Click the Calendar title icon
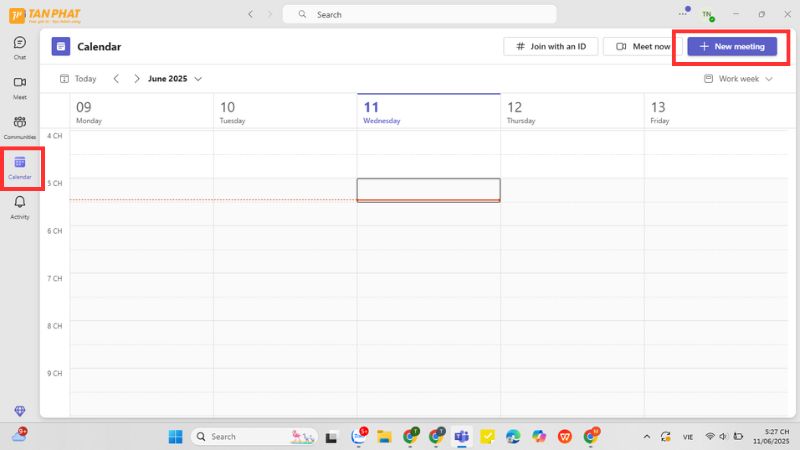 click(61, 46)
